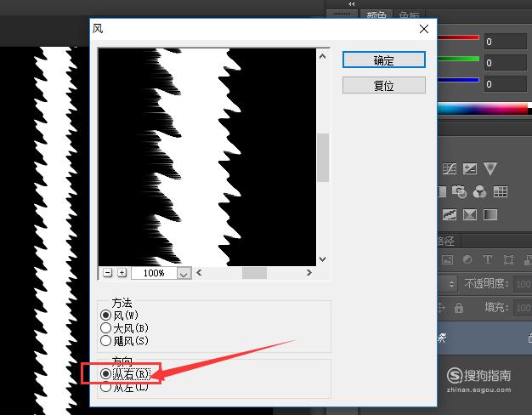532x415 pixels.
Task: Click the 不透明度 opacity value field
Action: point(523,283)
